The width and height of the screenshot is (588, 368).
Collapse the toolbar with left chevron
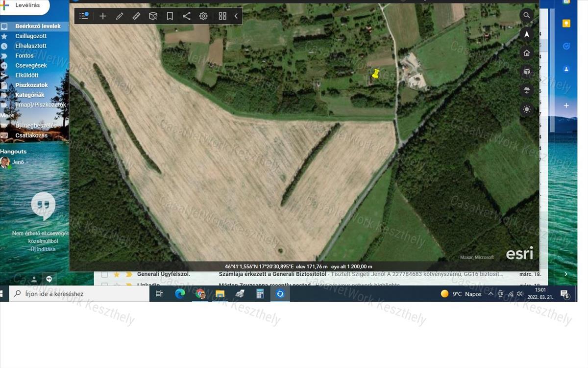pos(236,16)
